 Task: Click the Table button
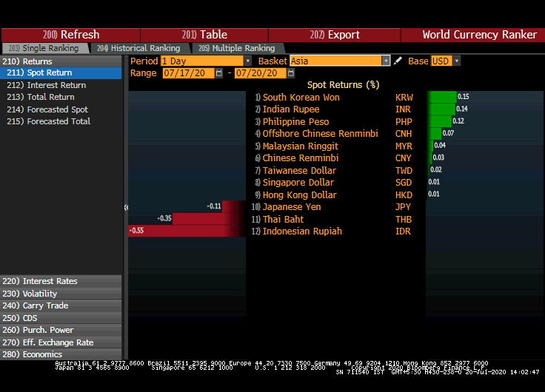coord(204,35)
